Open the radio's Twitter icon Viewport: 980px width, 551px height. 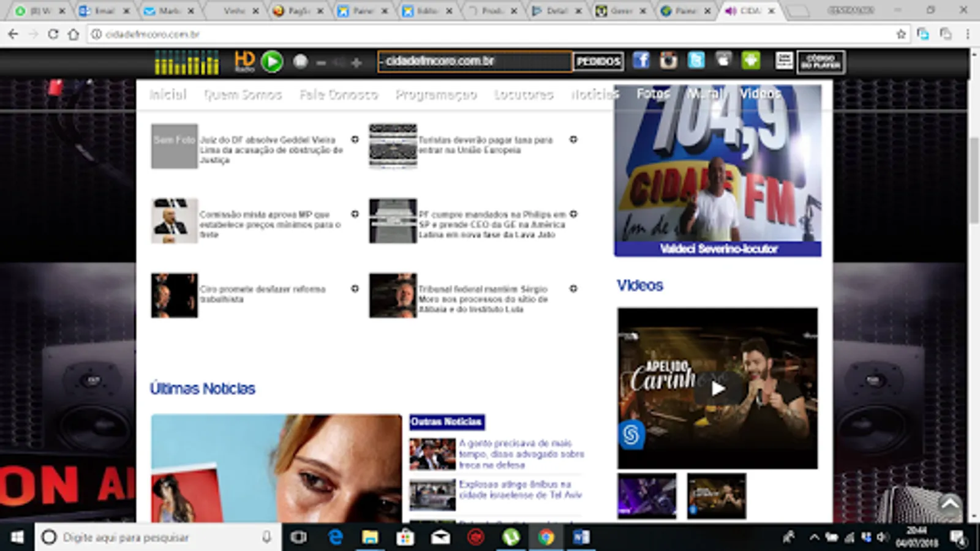click(x=696, y=60)
